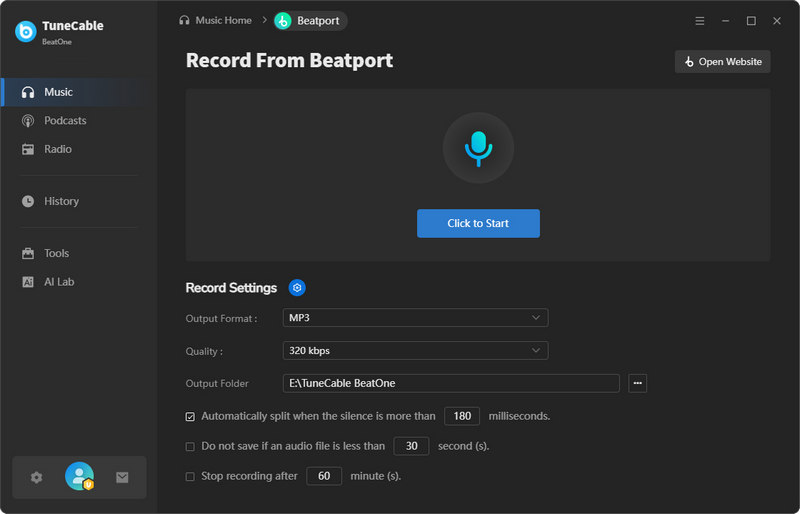The height and width of the screenshot is (514, 800).
Task: Click the Record From Beatport heading
Action: pos(289,60)
